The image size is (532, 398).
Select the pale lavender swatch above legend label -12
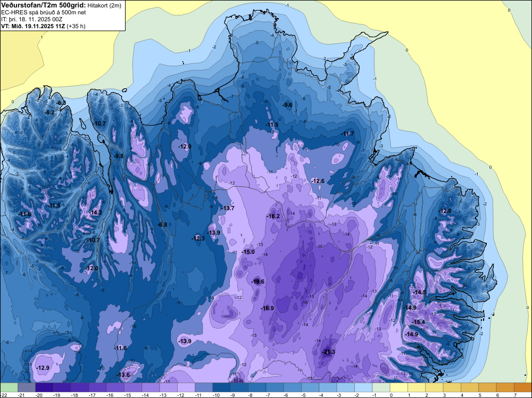(186, 387)
